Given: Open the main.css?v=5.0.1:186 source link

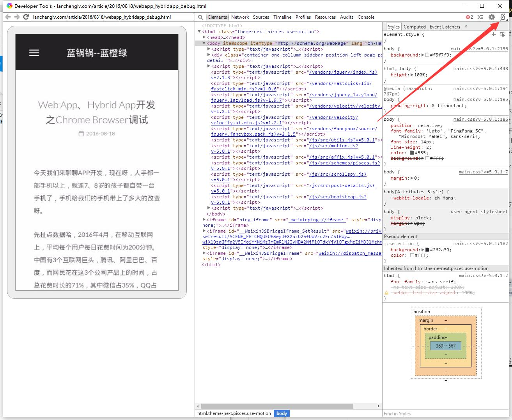Looking at the screenshot, I should pyautogui.click(x=481, y=119).
